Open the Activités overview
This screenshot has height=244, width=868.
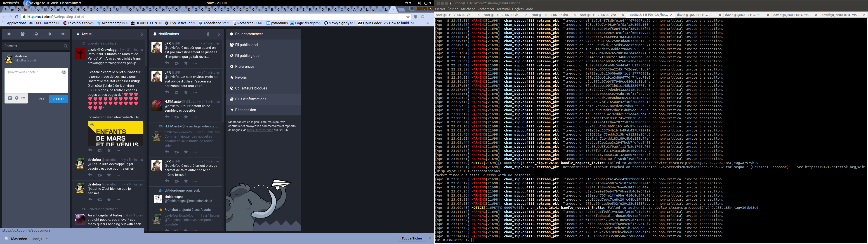pos(11,3)
